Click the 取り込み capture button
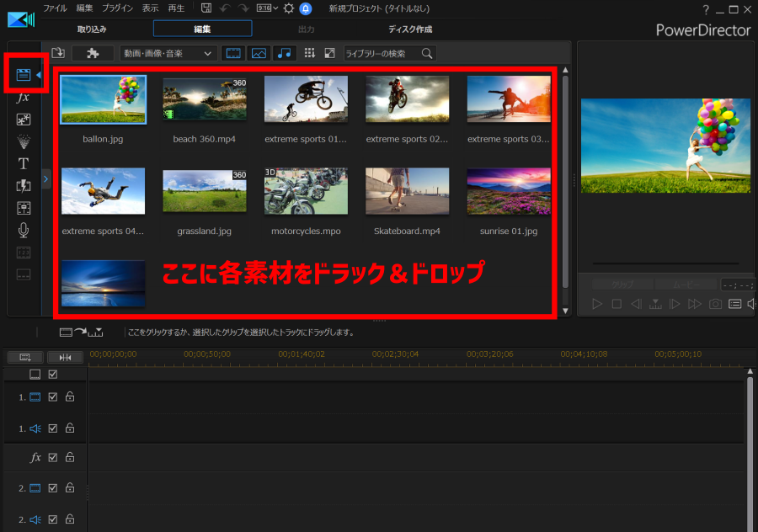The image size is (758, 532). click(x=92, y=29)
